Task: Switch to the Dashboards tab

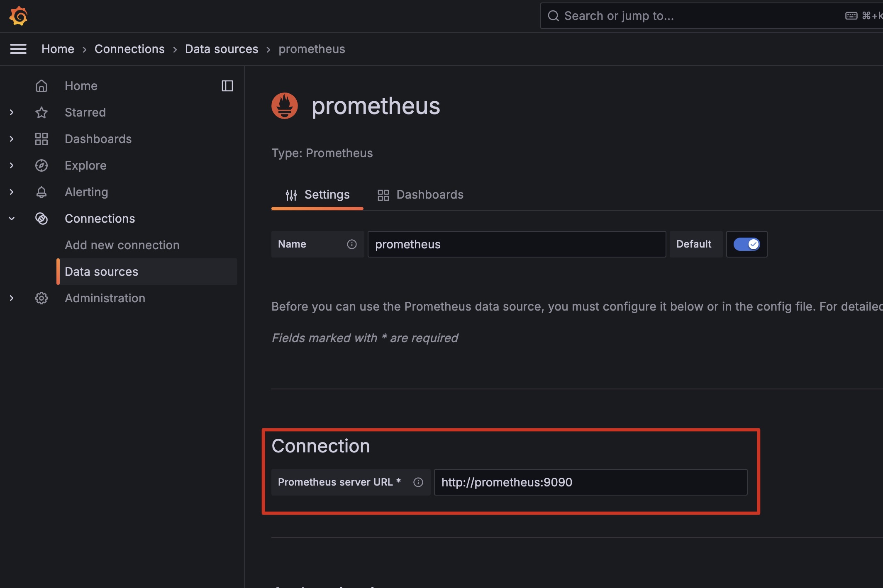Action: coord(420,195)
